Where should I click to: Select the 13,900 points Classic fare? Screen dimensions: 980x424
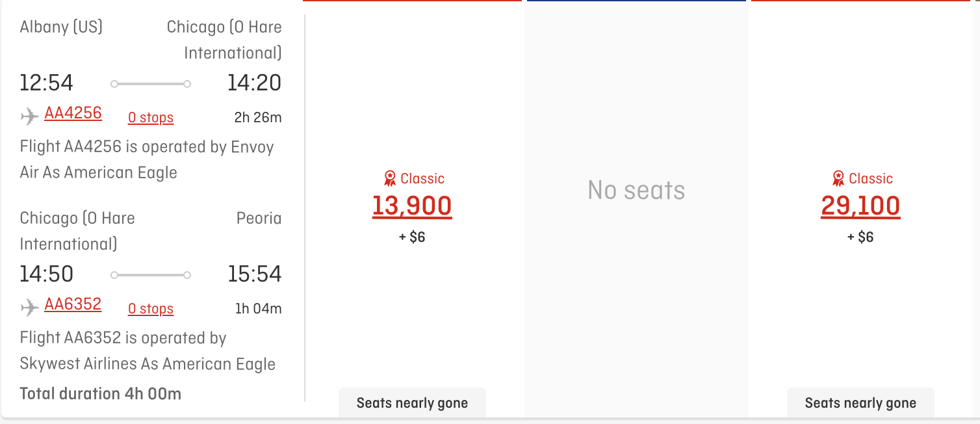[x=412, y=206]
